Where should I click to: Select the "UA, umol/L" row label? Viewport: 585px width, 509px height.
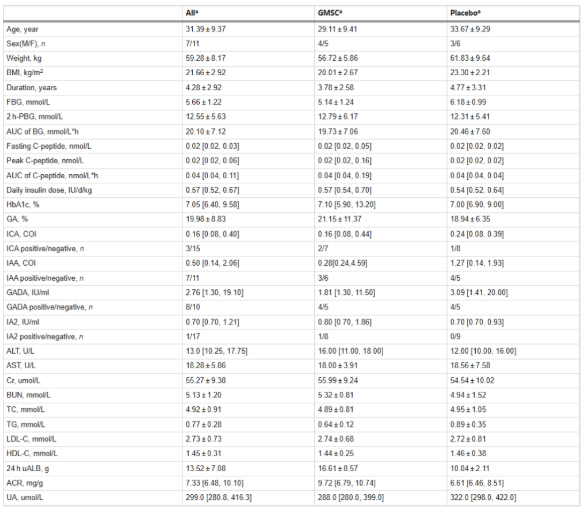[x=25, y=497]
